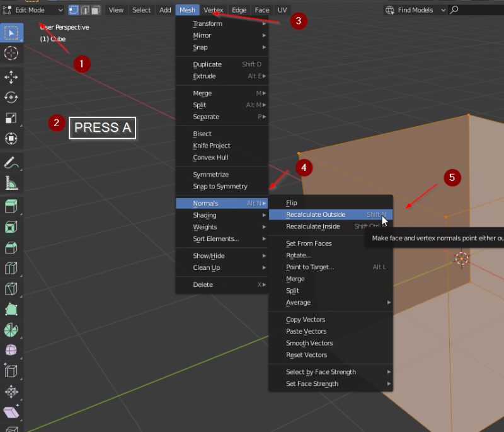Click Recalculate Outside in the Normals submenu
This screenshot has height=432, width=504.
[x=315, y=214]
